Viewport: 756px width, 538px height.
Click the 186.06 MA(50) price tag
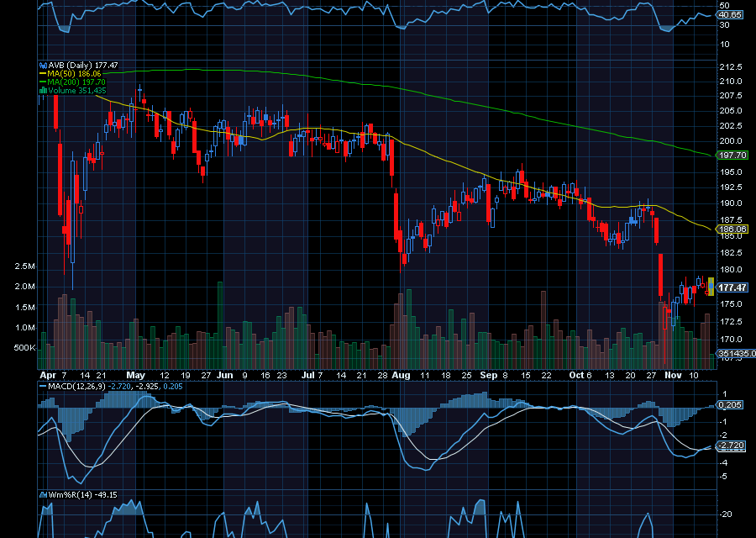point(731,229)
